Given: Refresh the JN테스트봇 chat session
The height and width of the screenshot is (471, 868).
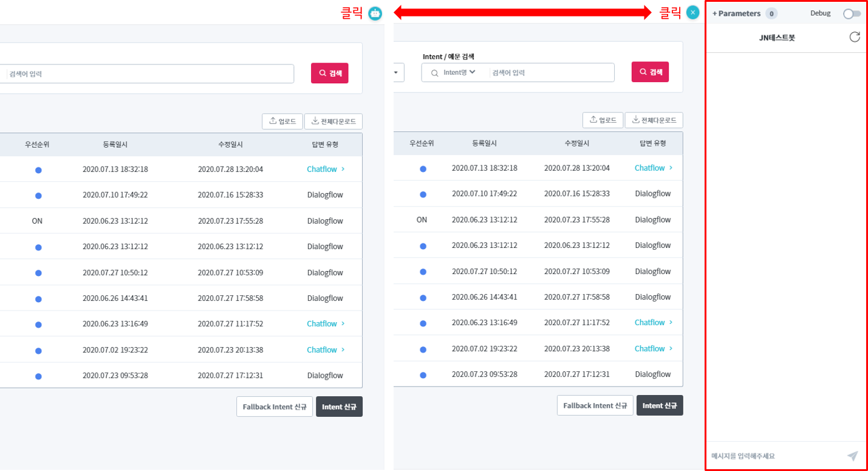Looking at the screenshot, I should [x=854, y=37].
